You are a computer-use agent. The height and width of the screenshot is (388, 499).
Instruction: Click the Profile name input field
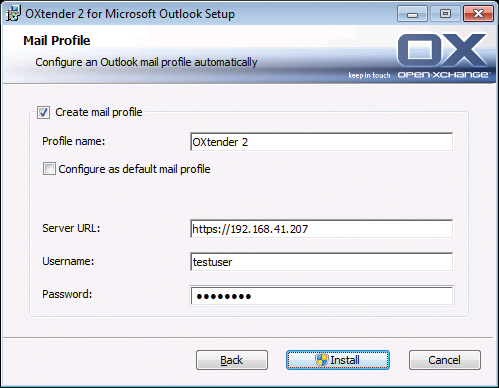coord(321,142)
